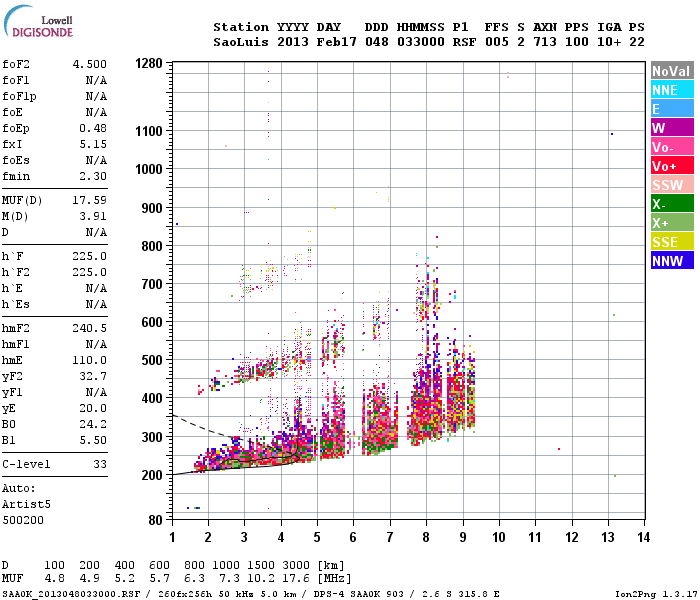Select the E blue legend swatch
Image resolution: width=700 pixels, height=600 pixels.
coord(672,108)
